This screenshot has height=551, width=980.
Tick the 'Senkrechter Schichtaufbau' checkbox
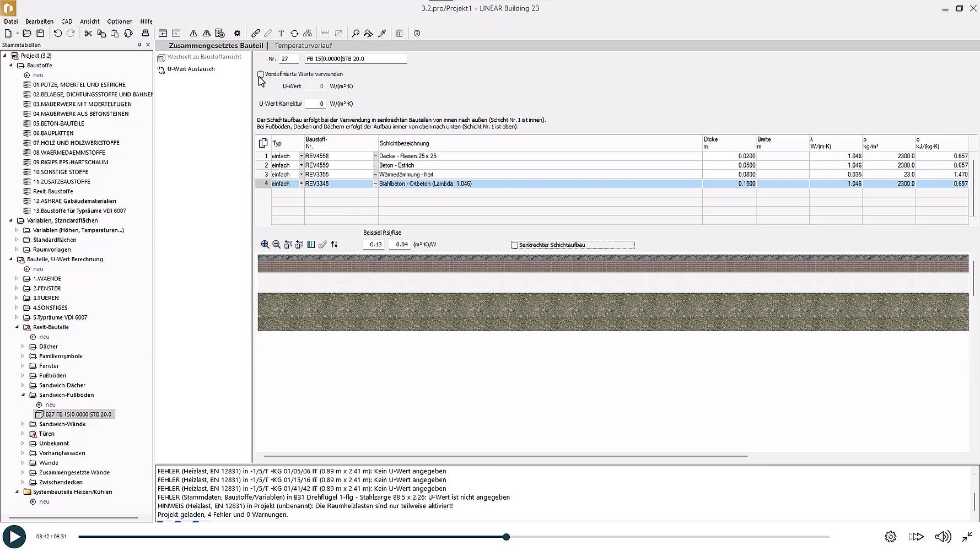(515, 245)
